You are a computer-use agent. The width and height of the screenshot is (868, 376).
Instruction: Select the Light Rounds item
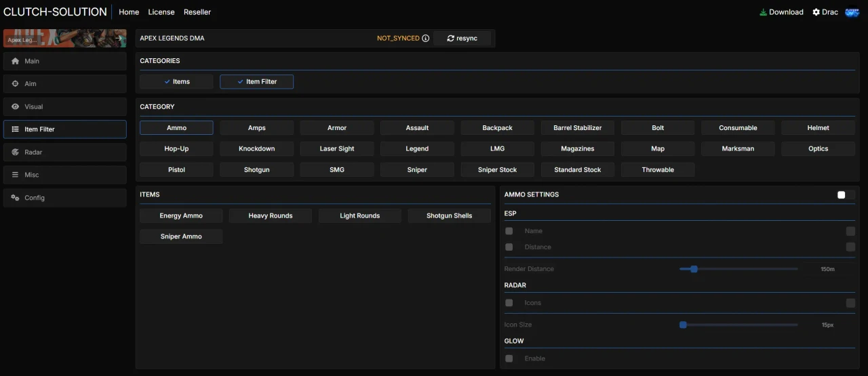(x=360, y=216)
